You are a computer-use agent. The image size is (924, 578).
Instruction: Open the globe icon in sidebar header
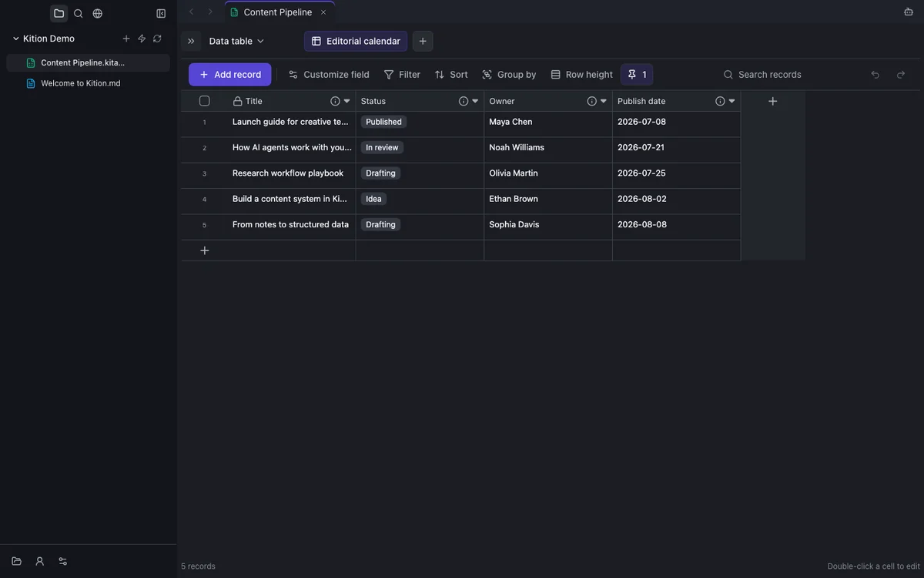point(98,13)
